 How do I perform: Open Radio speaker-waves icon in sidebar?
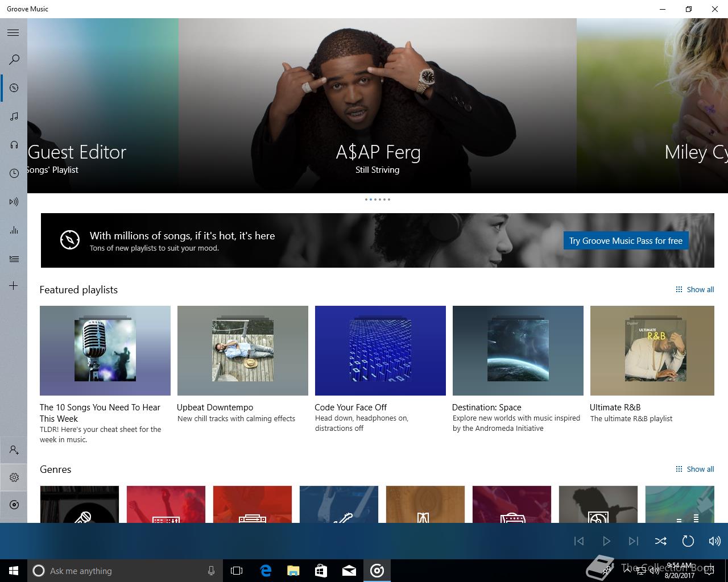click(x=14, y=202)
